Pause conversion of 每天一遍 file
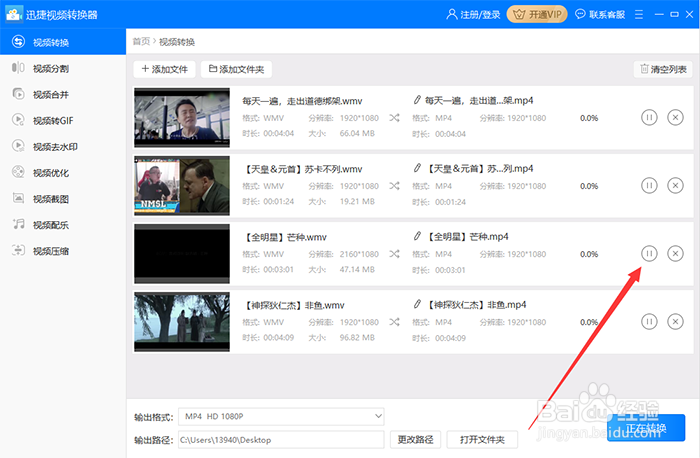700x458 pixels. click(649, 118)
